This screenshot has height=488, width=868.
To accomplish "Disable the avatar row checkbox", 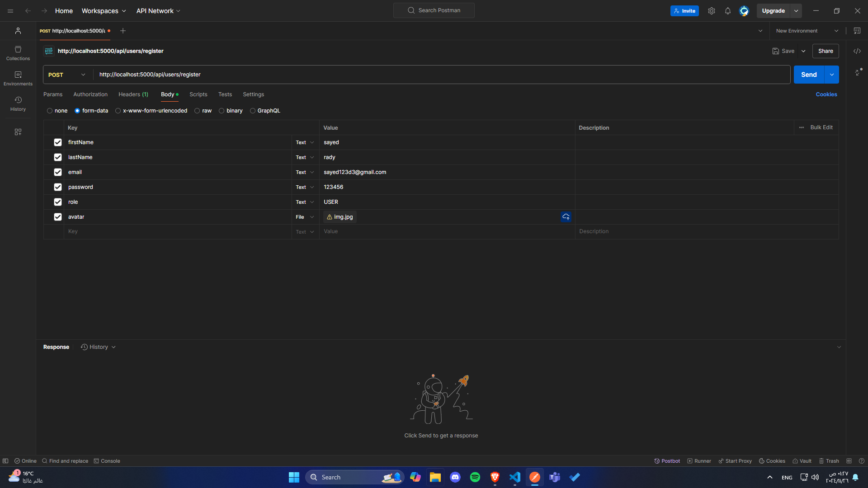I will (x=58, y=217).
